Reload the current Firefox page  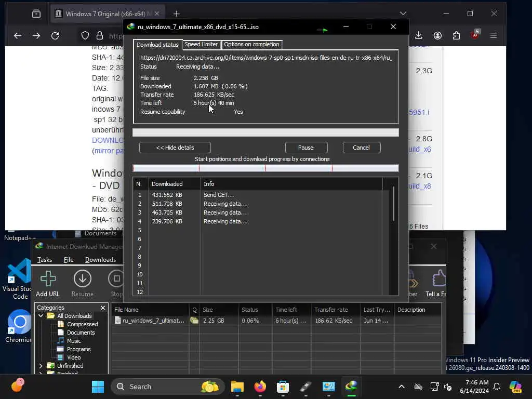(x=55, y=35)
